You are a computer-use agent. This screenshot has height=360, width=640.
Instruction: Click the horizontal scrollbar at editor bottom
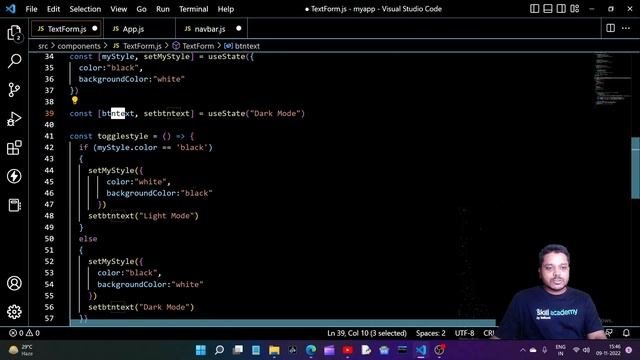click(282, 322)
